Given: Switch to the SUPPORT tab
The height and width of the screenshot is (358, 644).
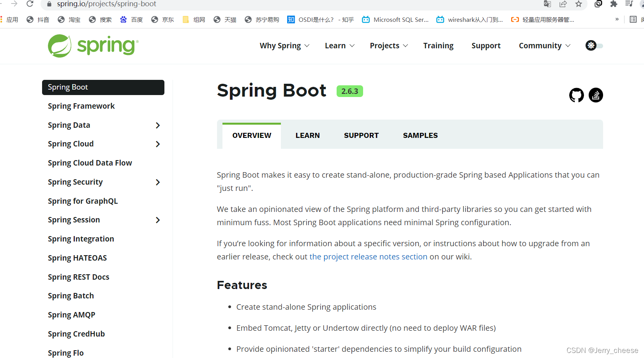Looking at the screenshot, I should (x=361, y=136).
